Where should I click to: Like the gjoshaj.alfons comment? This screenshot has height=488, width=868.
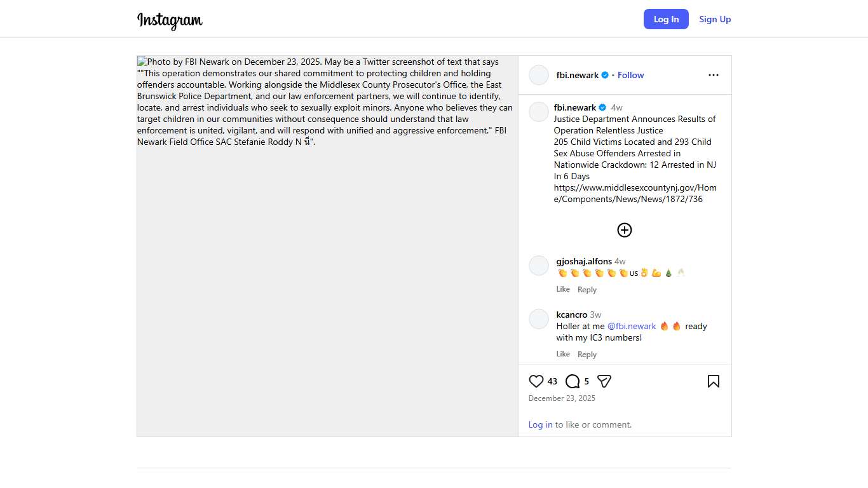563,289
